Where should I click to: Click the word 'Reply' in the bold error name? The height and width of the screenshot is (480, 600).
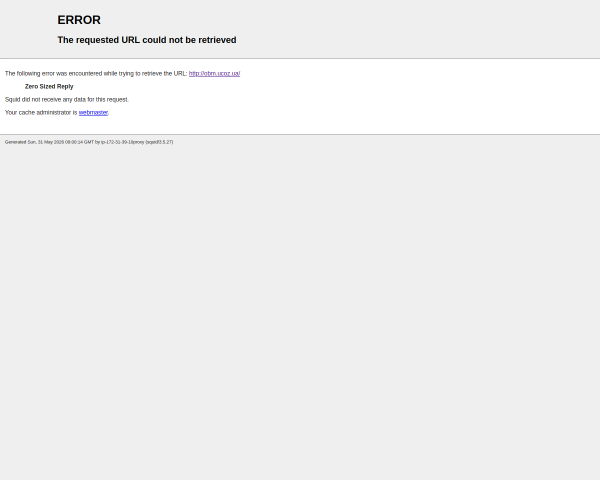[x=65, y=87]
